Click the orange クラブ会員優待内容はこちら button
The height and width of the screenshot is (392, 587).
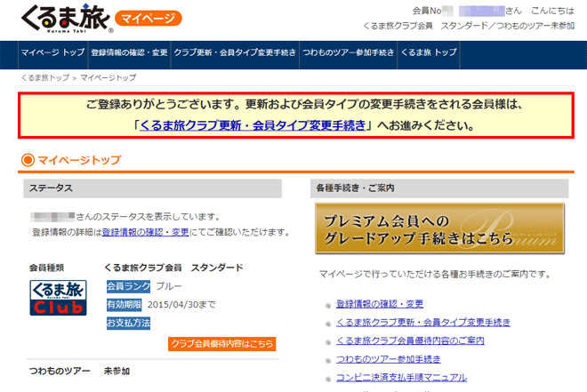(x=222, y=344)
